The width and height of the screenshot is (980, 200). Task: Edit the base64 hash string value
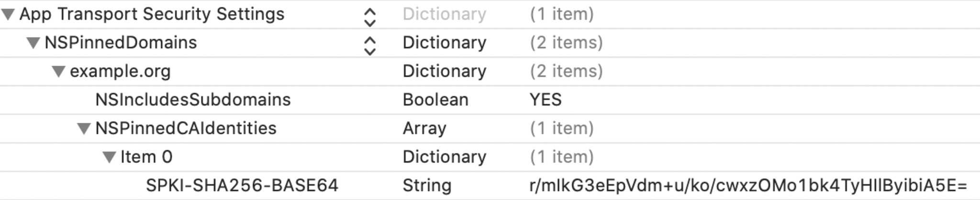[x=748, y=186]
